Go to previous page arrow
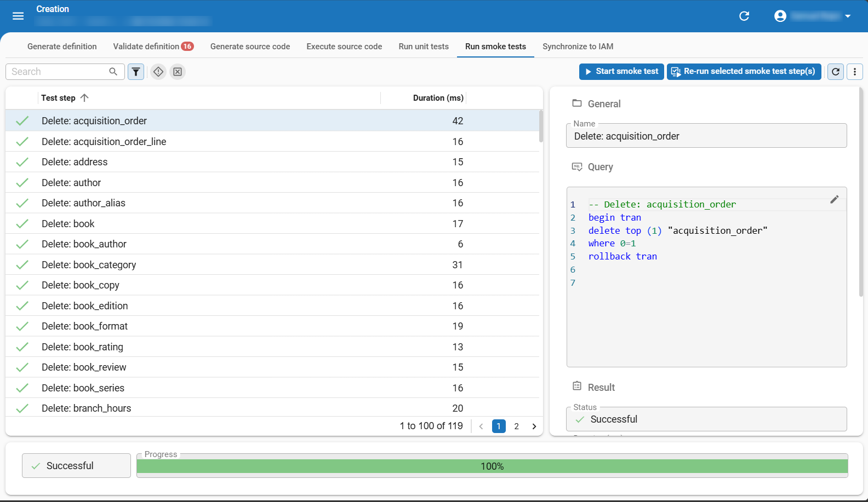 [481, 426]
